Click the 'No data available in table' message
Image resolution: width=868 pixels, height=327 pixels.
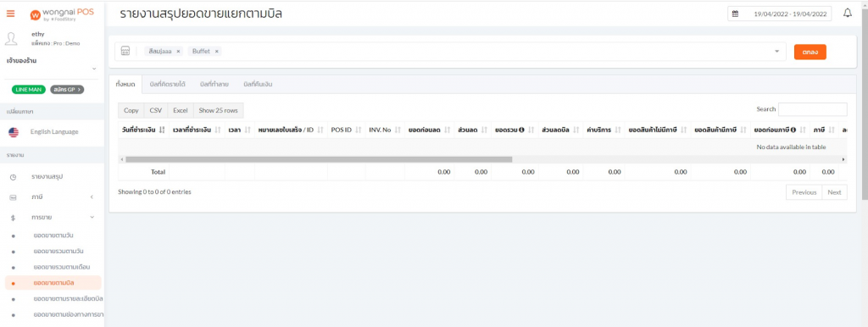click(x=791, y=147)
